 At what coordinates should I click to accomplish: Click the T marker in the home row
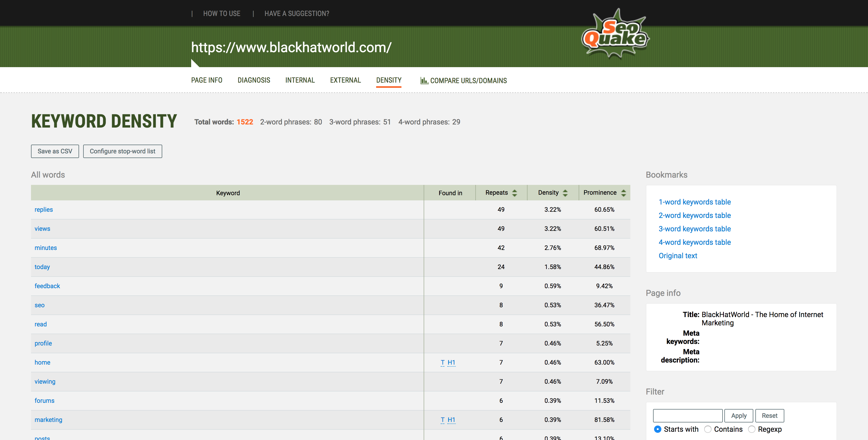pyautogui.click(x=443, y=363)
